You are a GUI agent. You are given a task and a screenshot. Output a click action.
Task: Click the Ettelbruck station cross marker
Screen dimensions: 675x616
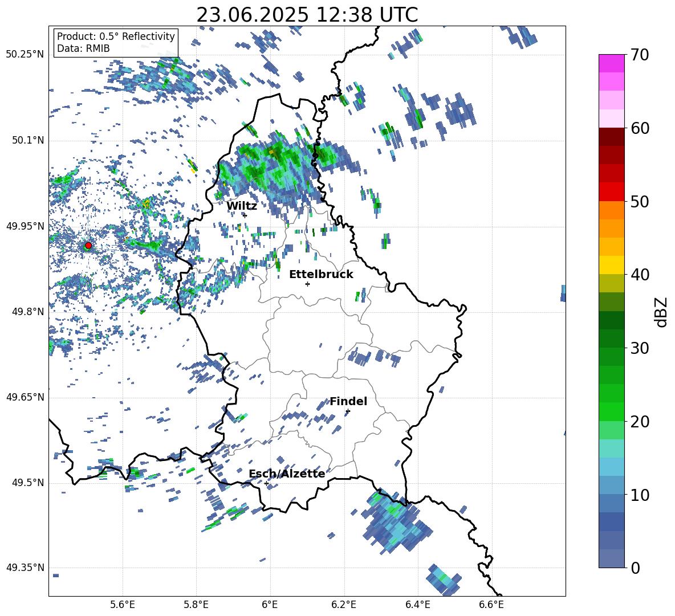(307, 284)
